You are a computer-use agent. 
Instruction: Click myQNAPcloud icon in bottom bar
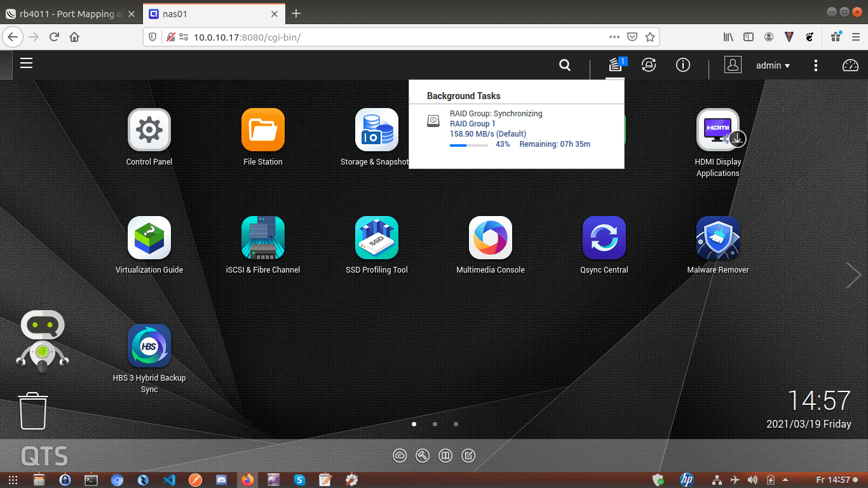[400, 456]
